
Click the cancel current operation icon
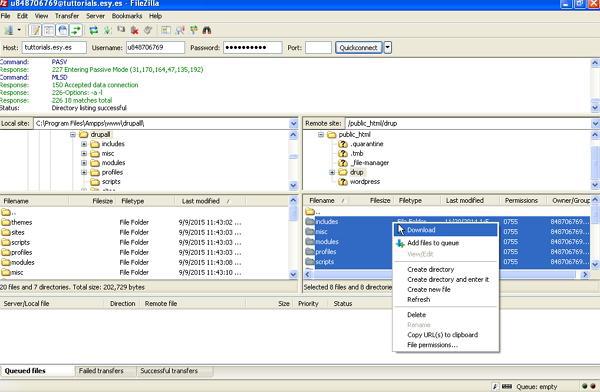tap(121, 30)
